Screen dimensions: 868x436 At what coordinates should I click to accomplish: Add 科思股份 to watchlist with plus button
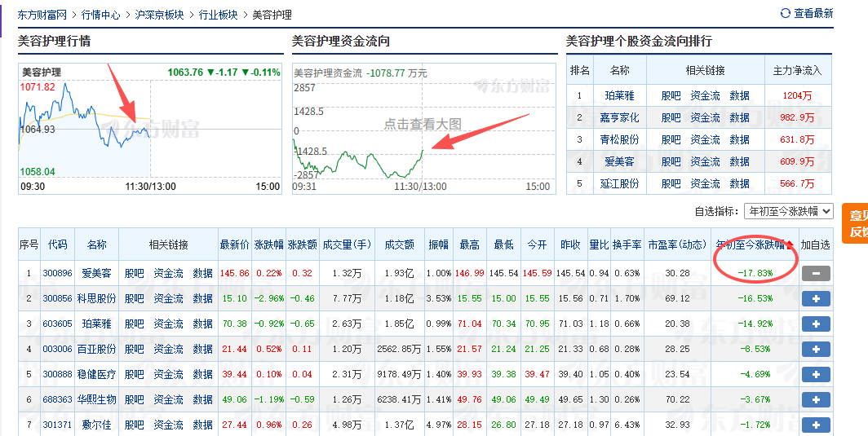816,299
